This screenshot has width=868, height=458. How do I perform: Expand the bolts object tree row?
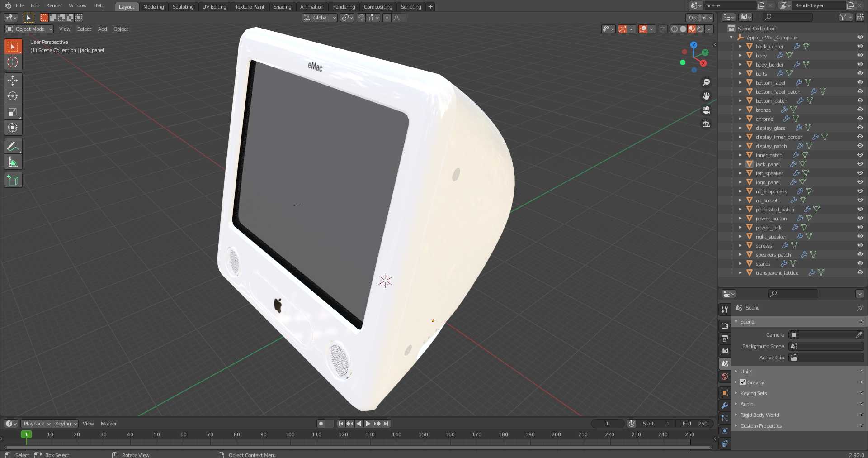740,74
